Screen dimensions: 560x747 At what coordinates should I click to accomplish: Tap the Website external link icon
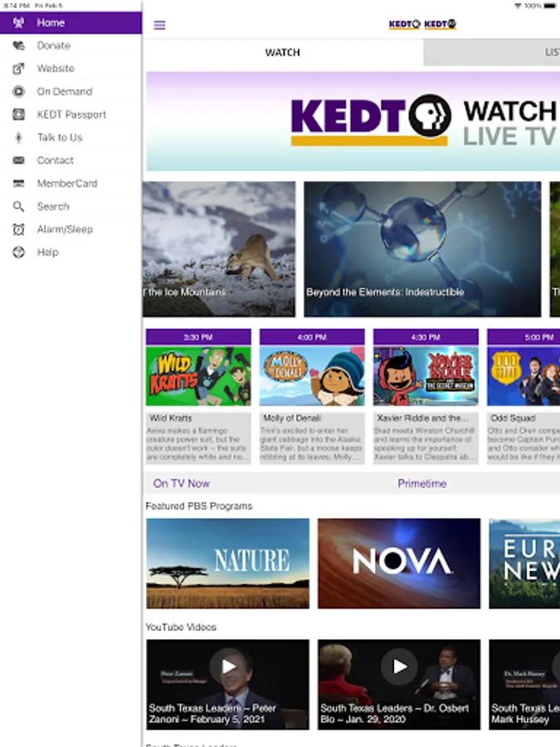(18, 69)
